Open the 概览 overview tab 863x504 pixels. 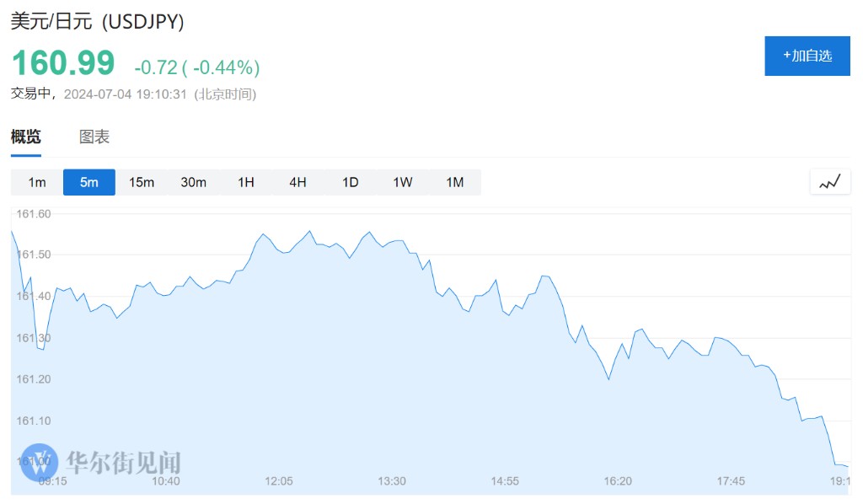26,137
